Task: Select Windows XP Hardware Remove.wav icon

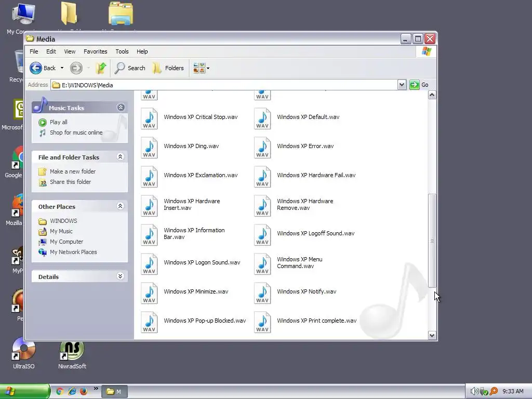Action: coord(262,206)
